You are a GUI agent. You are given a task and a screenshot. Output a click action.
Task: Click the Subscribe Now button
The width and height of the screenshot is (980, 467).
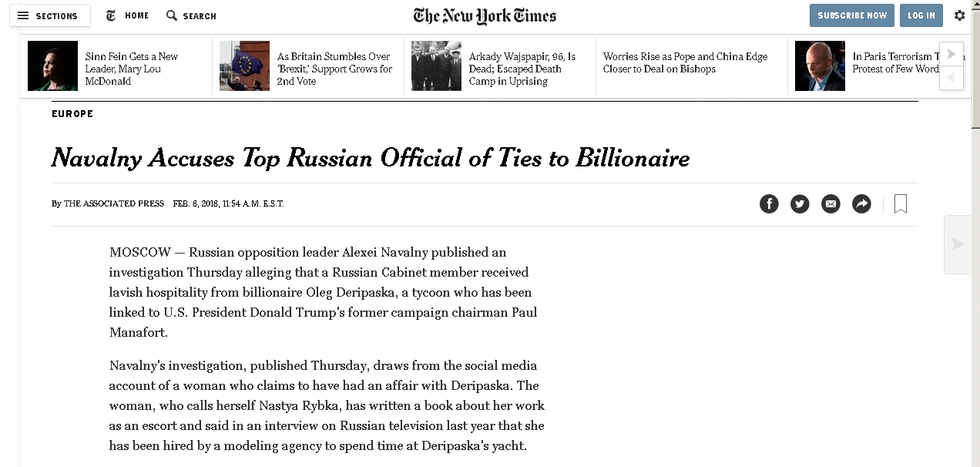tap(852, 15)
